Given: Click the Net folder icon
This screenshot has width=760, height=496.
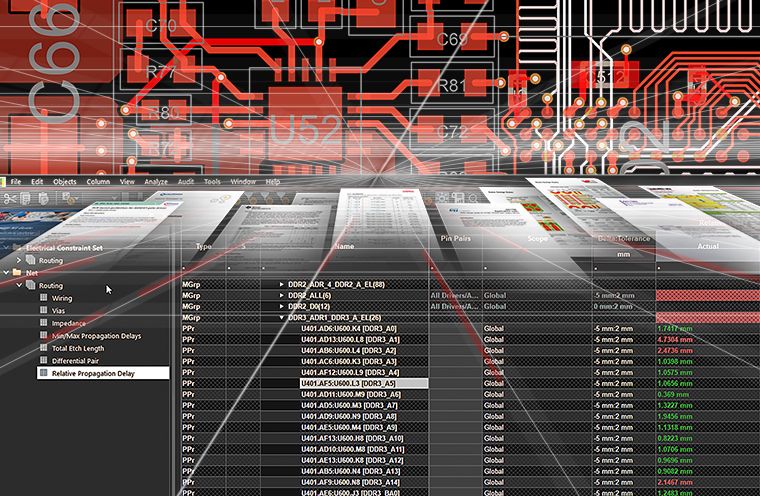Looking at the screenshot, I should 18,271.
